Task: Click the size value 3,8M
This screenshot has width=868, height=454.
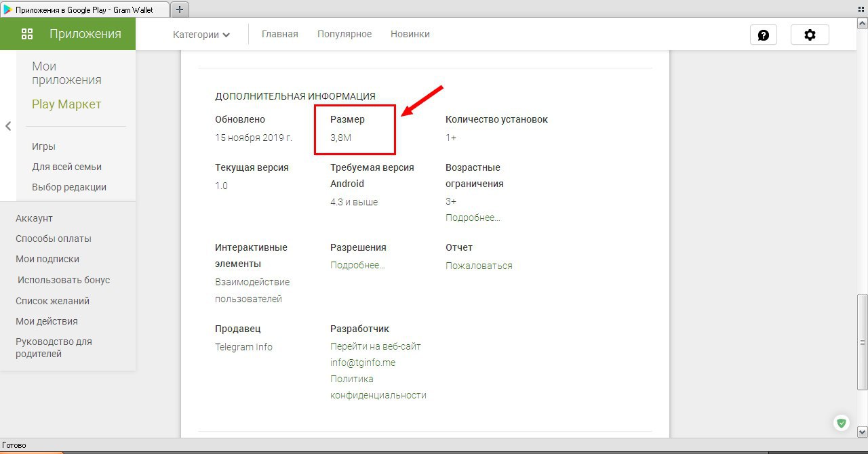Action: point(341,138)
